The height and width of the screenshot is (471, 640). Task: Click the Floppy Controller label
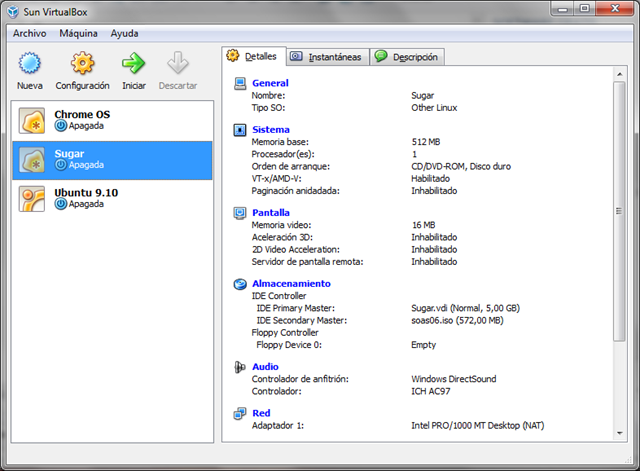coord(285,333)
